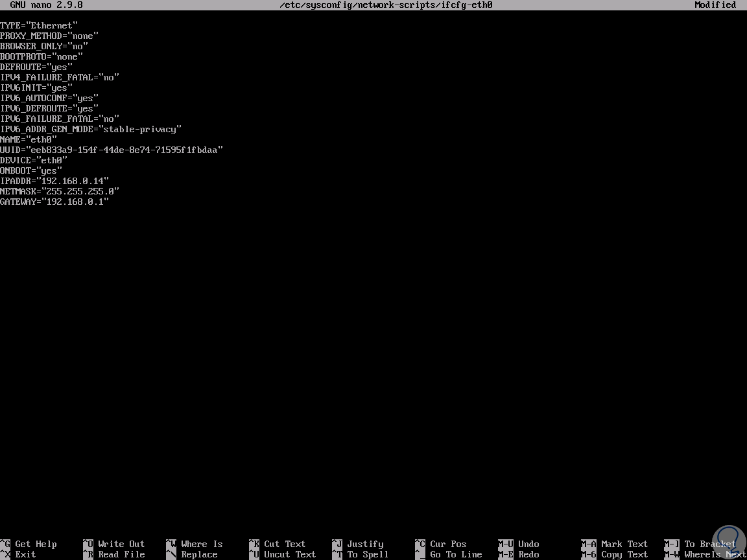Screen dimensions: 747x560
Task: Click the Modified status indicator
Action: [x=715, y=5]
